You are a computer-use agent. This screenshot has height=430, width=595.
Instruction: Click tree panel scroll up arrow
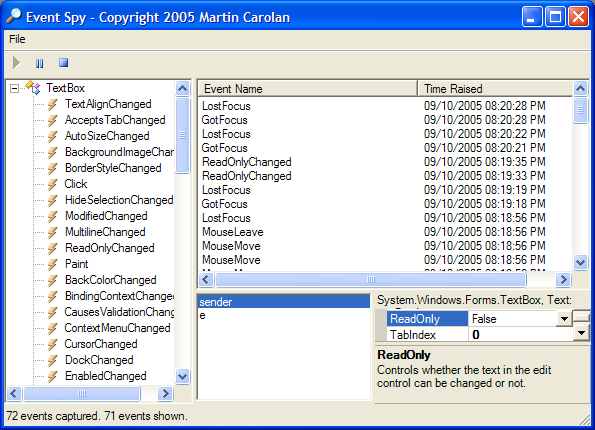(x=183, y=88)
